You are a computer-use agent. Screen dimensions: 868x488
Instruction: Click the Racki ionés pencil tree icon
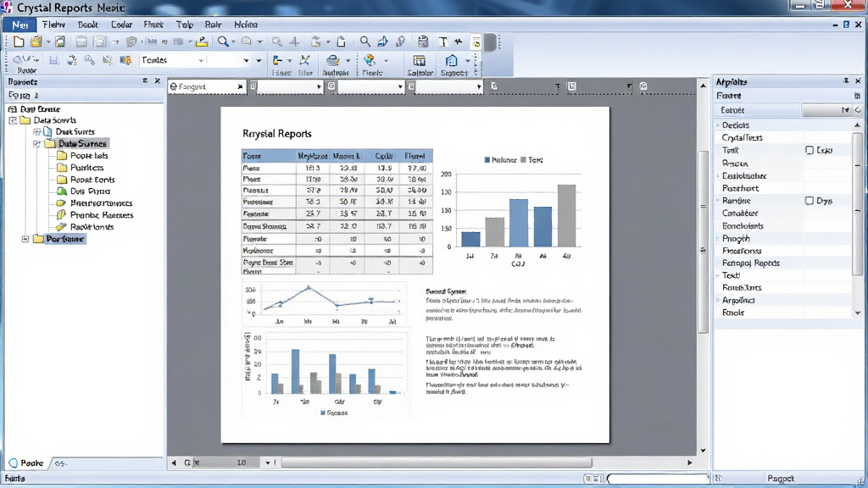62,227
